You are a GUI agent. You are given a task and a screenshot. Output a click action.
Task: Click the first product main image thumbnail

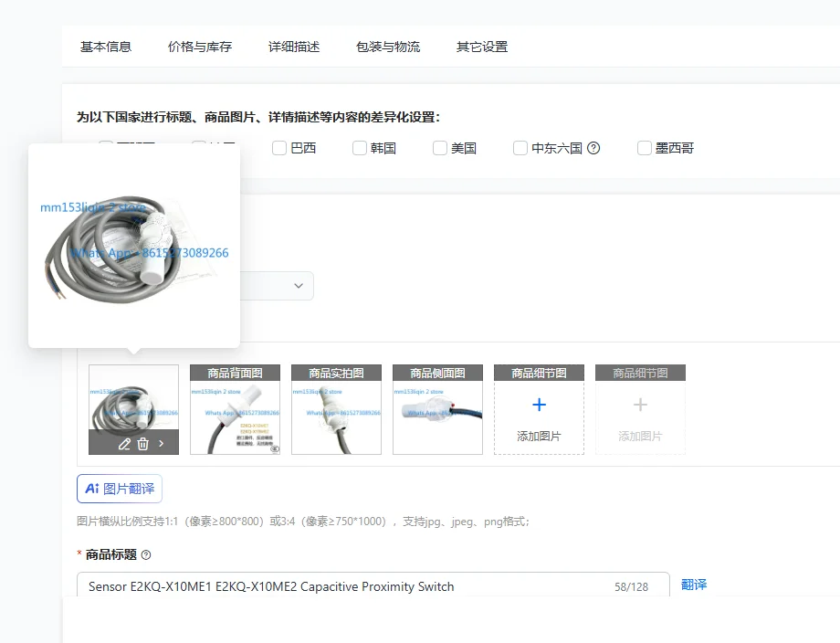pos(134,410)
